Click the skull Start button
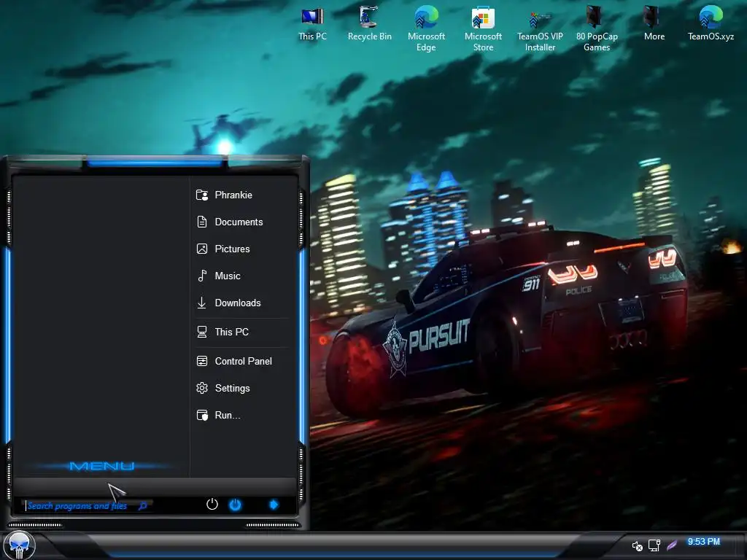Viewport: 747px width, 560px height. tap(19, 545)
